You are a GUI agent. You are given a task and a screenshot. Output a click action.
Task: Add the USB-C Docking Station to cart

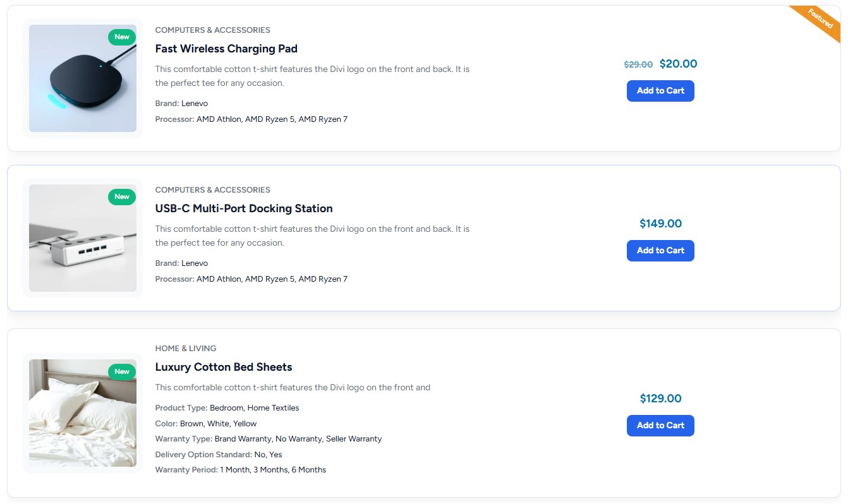pyautogui.click(x=660, y=251)
